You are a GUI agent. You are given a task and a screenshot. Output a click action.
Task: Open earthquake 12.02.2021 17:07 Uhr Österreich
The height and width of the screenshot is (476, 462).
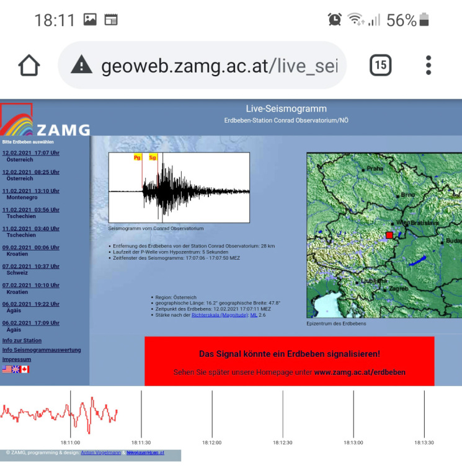point(31,153)
